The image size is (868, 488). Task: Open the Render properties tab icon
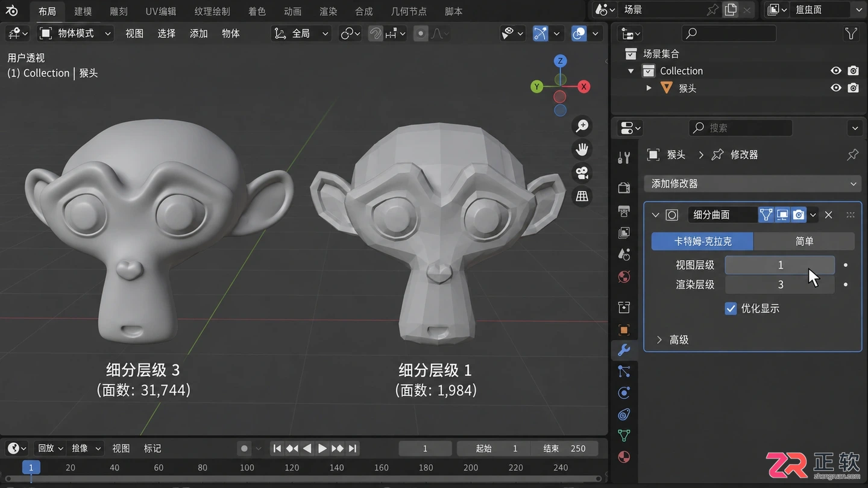(x=624, y=188)
